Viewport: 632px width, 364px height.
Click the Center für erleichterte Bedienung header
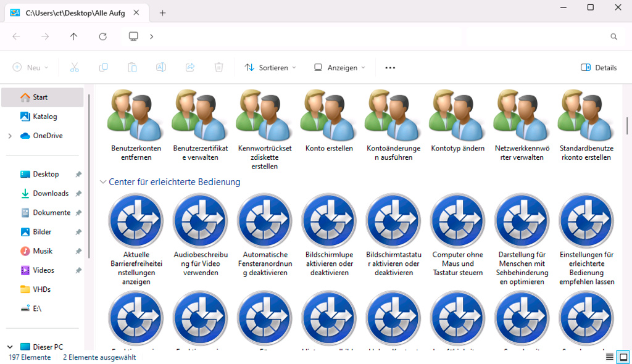coord(174,182)
